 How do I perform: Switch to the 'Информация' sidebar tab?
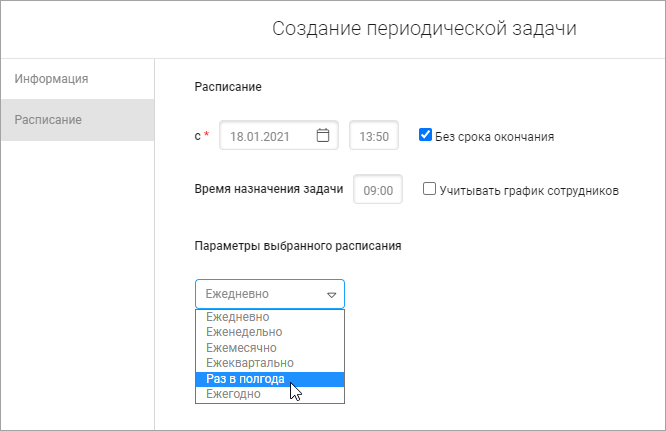click(x=53, y=78)
